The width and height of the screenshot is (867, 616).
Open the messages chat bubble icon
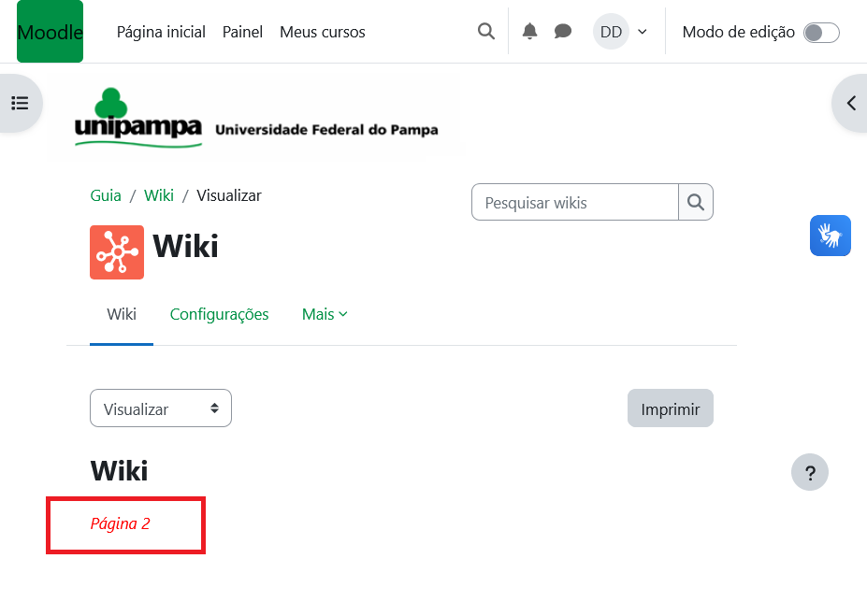(563, 32)
